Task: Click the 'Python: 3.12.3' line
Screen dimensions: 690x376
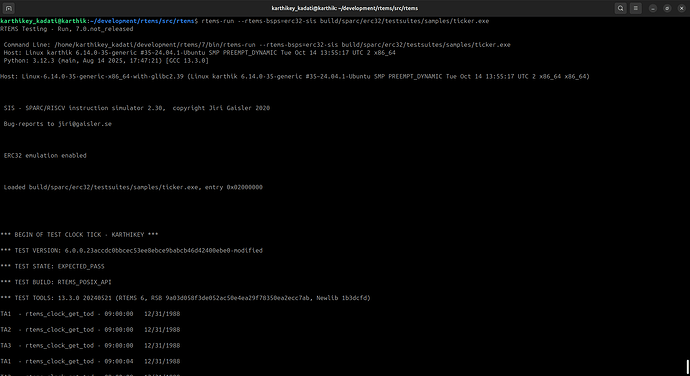Action: point(106,60)
